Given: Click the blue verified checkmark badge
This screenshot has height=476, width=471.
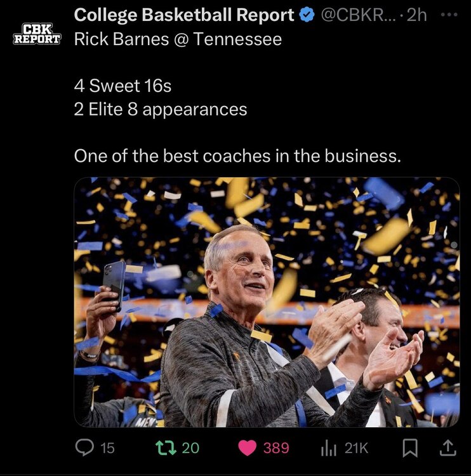Looking at the screenshot, I should [x=307, y=15].
